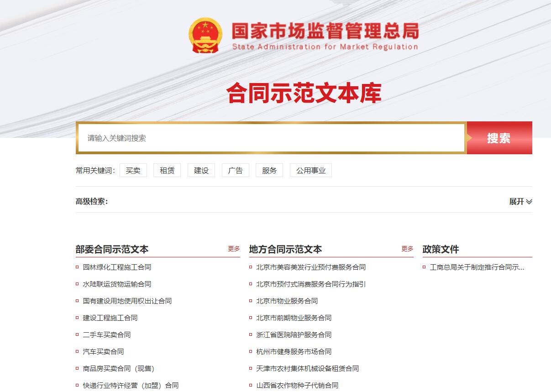This screenshot has height=392, width=551.
Task: Open 水陆联运货物运输合同
Action: pos(117,284)
